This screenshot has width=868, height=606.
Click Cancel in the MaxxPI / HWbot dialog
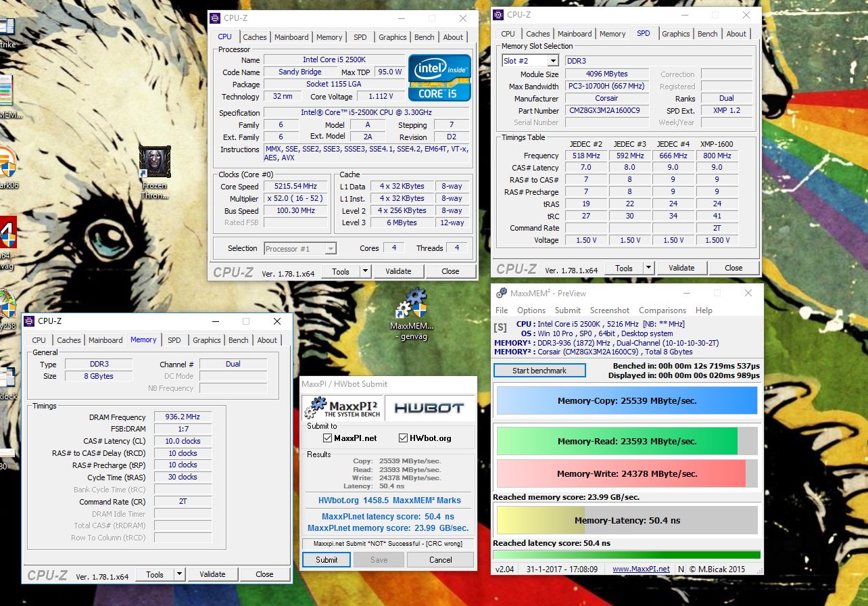(440, 559)
